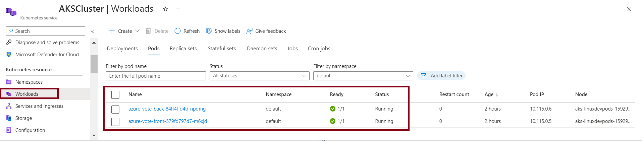Click the Pod IP 10.115.0.6 cell
This screenshot has width=644, height=141.
click(541, 109)
